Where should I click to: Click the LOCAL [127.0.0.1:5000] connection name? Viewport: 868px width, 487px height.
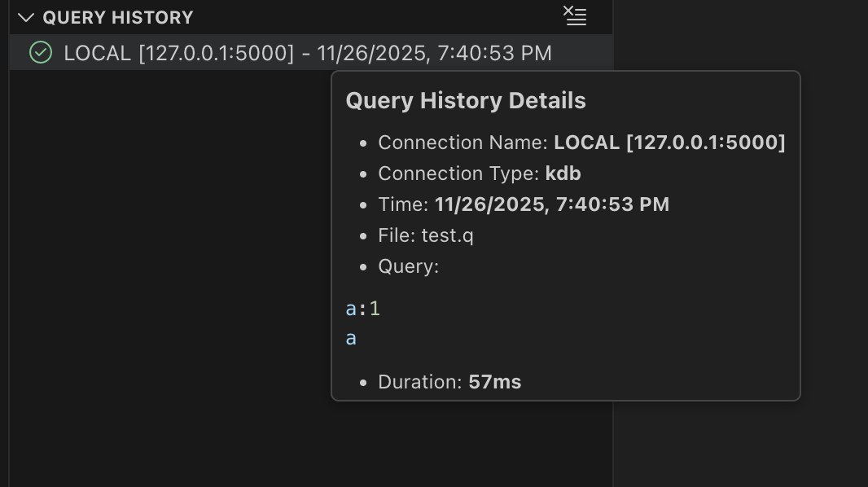click(670, 142)
